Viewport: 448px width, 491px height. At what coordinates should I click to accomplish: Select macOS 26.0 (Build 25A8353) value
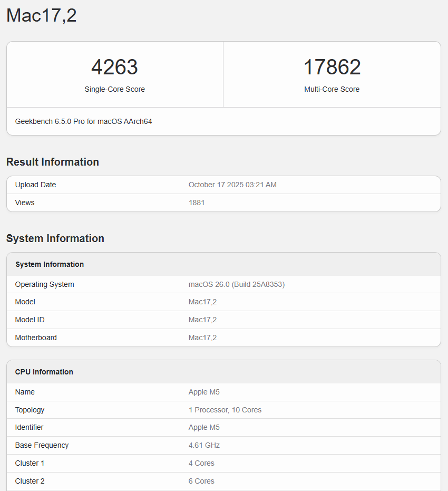[237, 284]
